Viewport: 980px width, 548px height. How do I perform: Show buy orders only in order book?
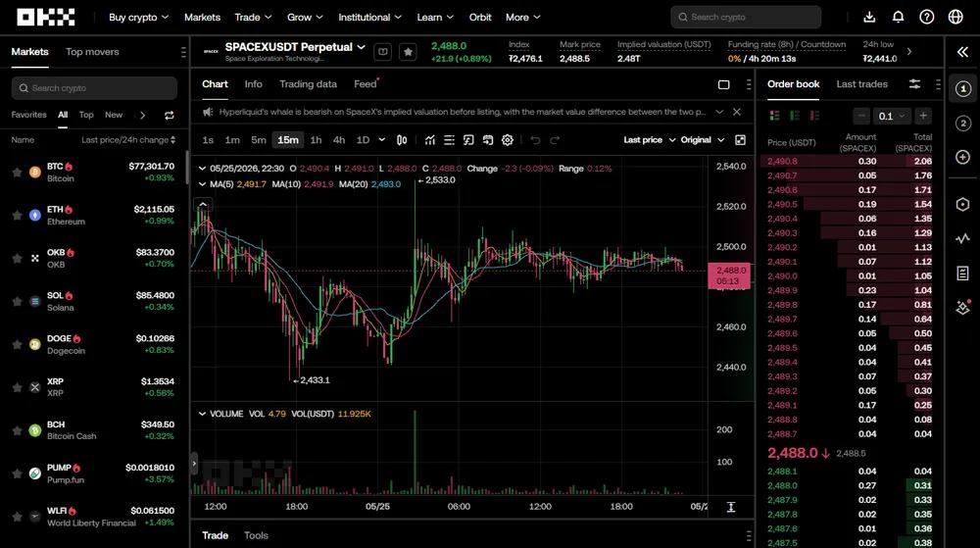[x=795, y=116]
